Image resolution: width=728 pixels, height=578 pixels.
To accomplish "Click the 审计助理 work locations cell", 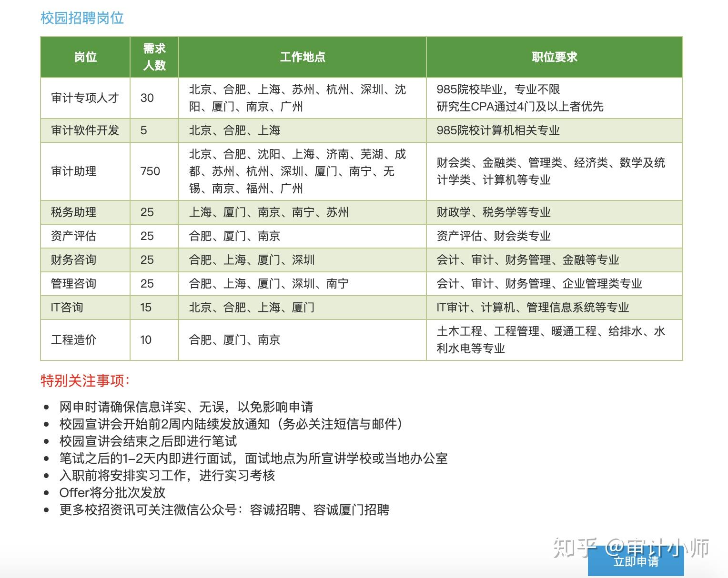I will click(x=303, y=171).
